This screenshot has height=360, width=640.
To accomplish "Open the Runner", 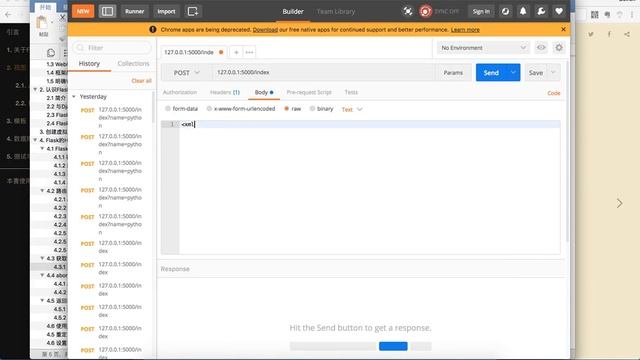I will (134, 11).
